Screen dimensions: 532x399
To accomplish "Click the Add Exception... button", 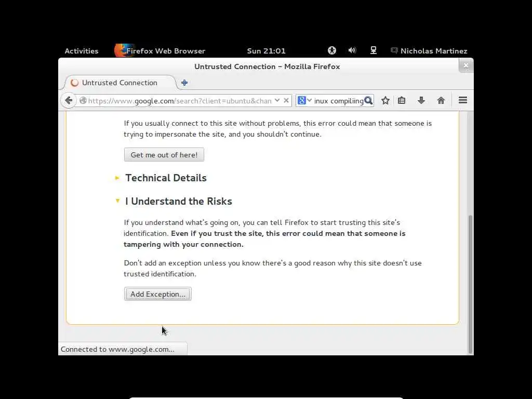I will pyautogui.click(x=158, y=294).
